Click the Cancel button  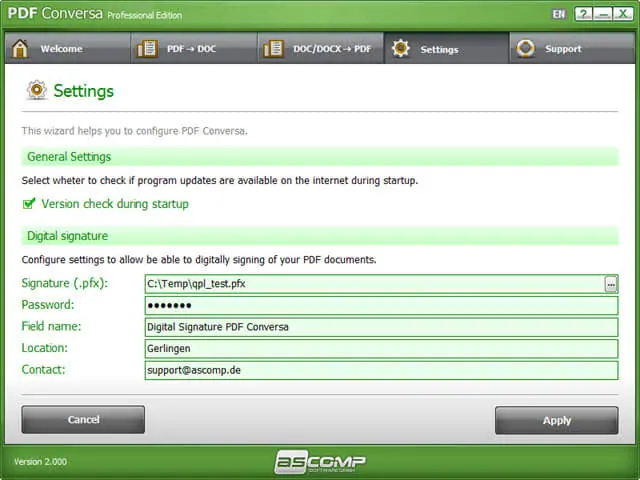coord(83,420)
